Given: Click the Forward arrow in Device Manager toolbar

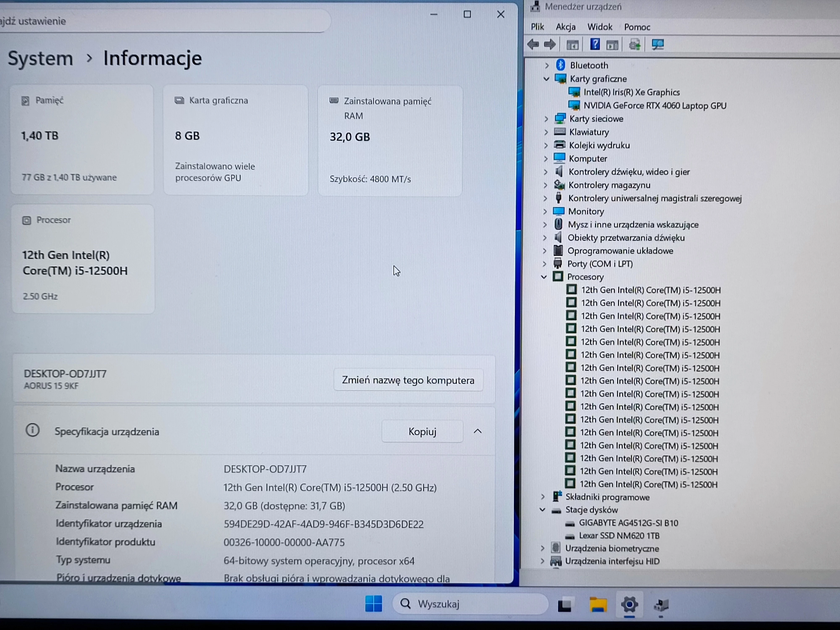Looking at the screenshot, I should tap(550, 45).
